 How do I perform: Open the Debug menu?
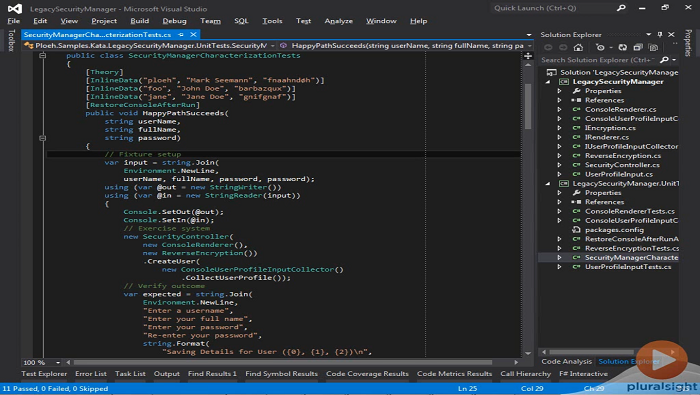(174, 21)
